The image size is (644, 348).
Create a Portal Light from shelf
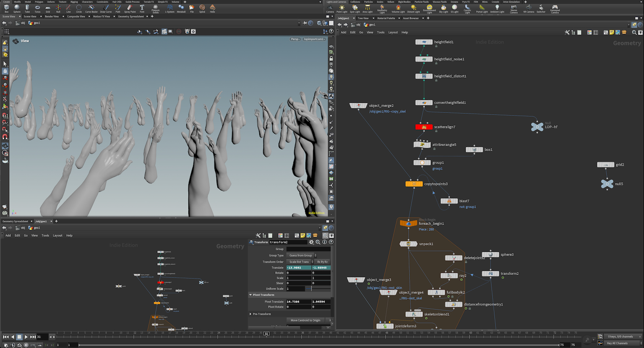point(482,8)
